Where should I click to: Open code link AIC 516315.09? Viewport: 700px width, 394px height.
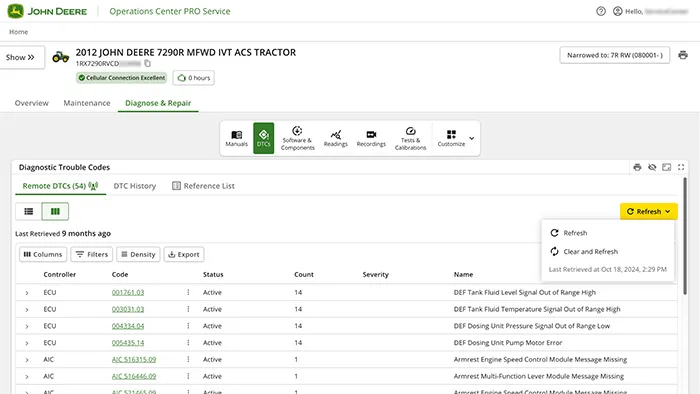pyautogui.click(x=134, y=360)
